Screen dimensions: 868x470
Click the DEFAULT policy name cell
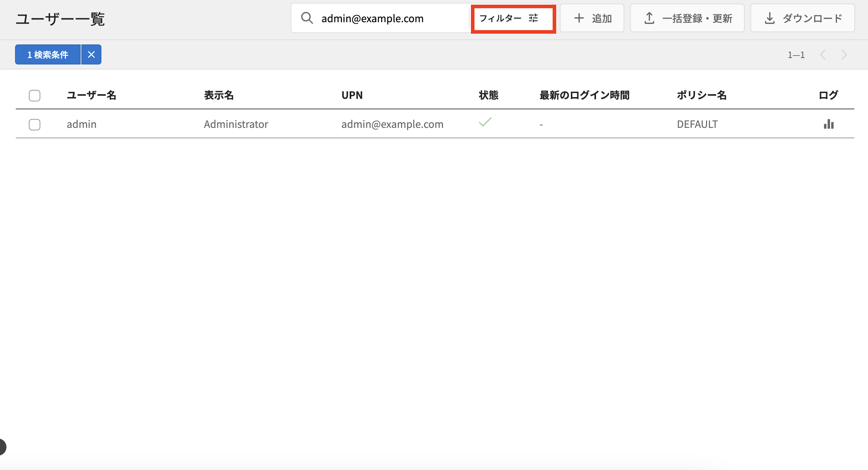[x=697, y=124]
